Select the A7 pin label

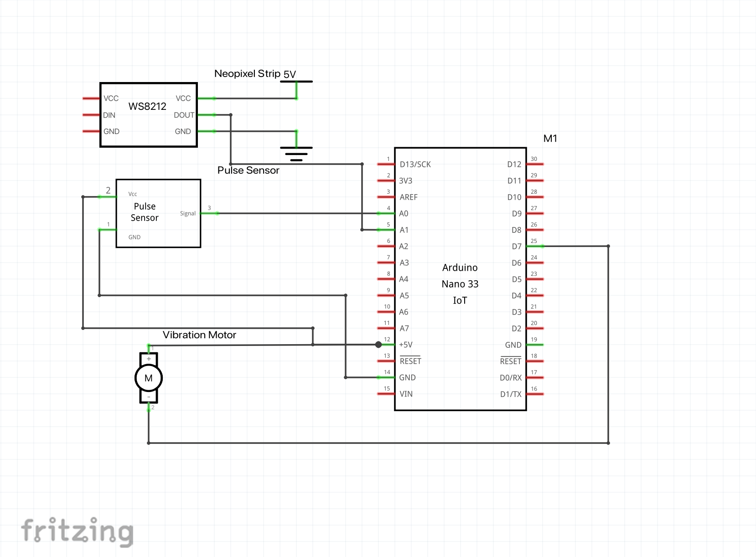[404, 328]
